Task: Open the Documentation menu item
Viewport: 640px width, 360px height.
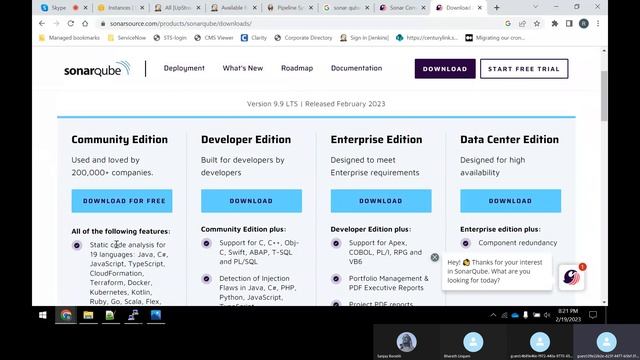Action: coord(356,68)
